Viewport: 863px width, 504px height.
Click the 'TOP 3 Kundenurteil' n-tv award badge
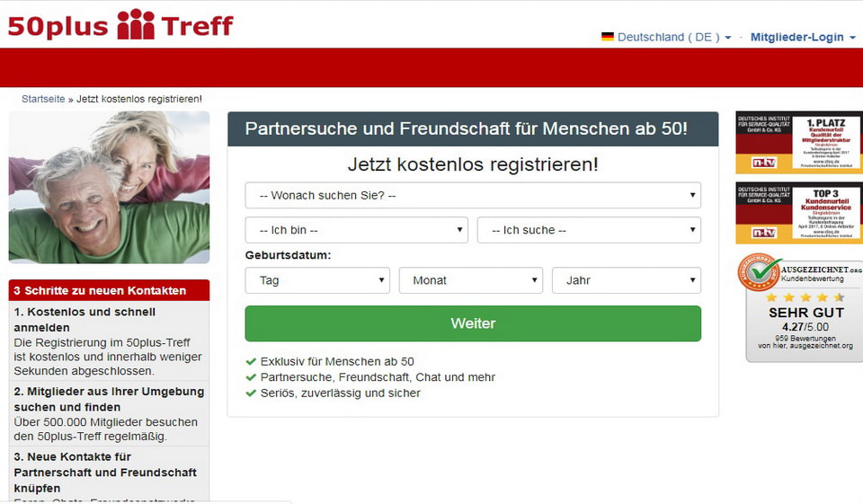coord(799,213)
